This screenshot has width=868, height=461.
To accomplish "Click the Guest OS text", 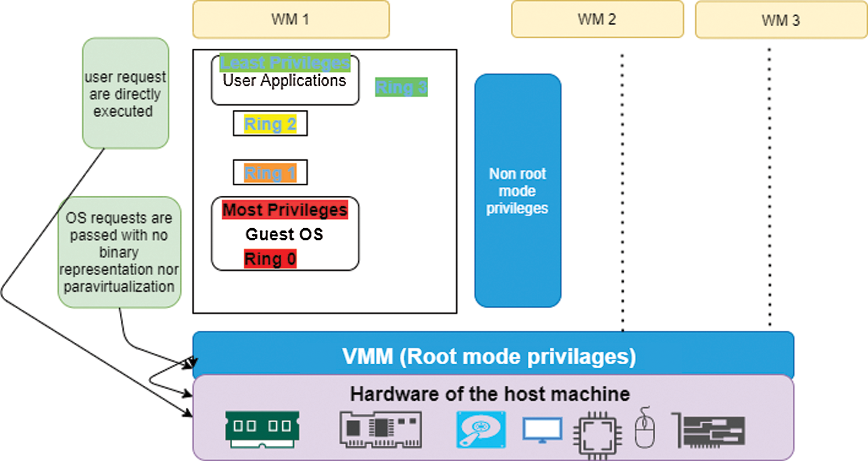I will point(284,235).
